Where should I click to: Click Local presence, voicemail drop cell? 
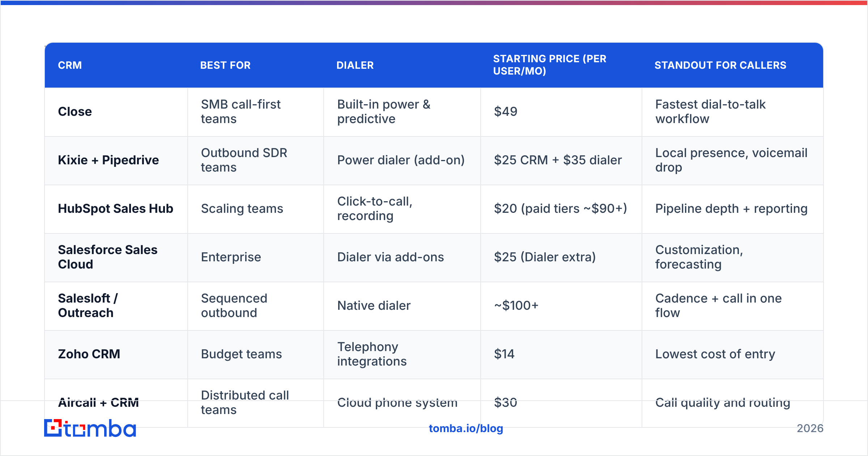coord(733,160)
